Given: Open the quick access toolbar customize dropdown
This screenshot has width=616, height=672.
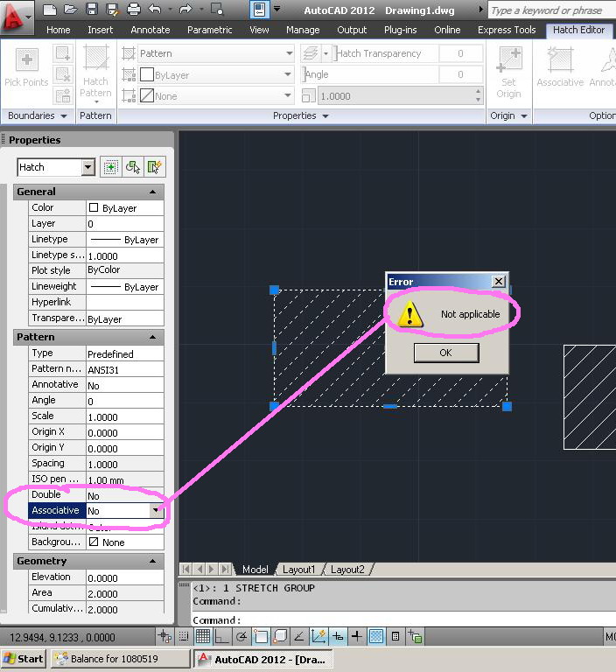Looking at the screenshot, I should tap(277, 8).
